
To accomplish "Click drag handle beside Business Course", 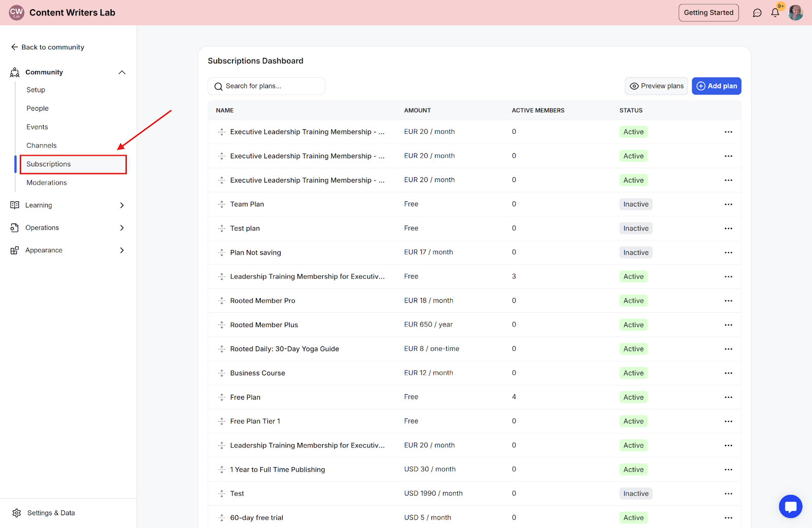I will tap(222, 373).
